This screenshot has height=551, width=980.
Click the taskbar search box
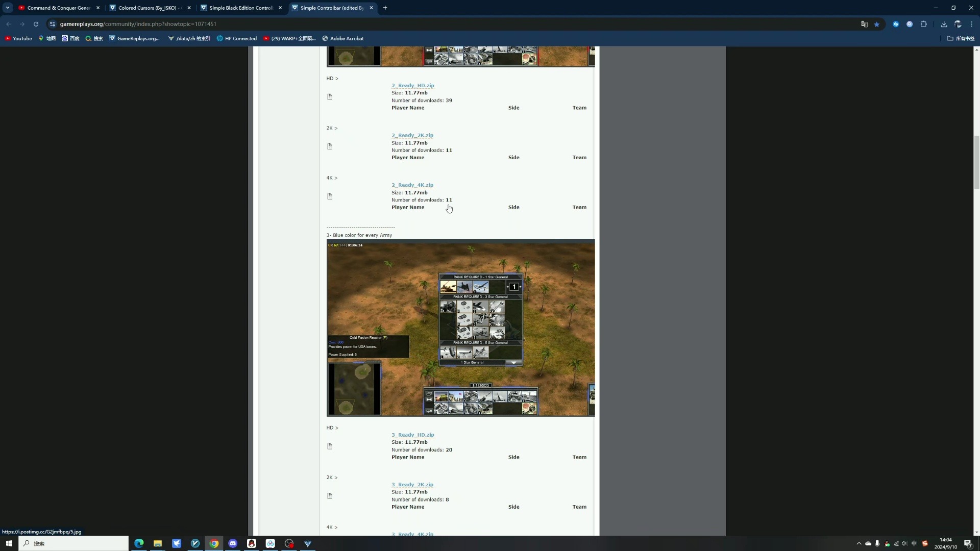(73, 543)
